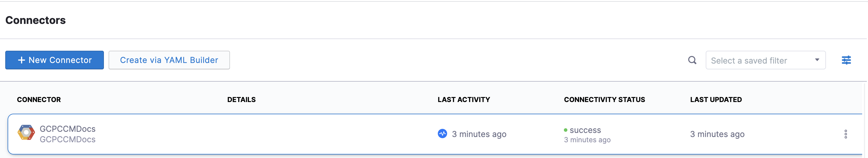868x158 pixels.
Task: Click the blue last activity pulse icon
Action: [x=442, y=134]
